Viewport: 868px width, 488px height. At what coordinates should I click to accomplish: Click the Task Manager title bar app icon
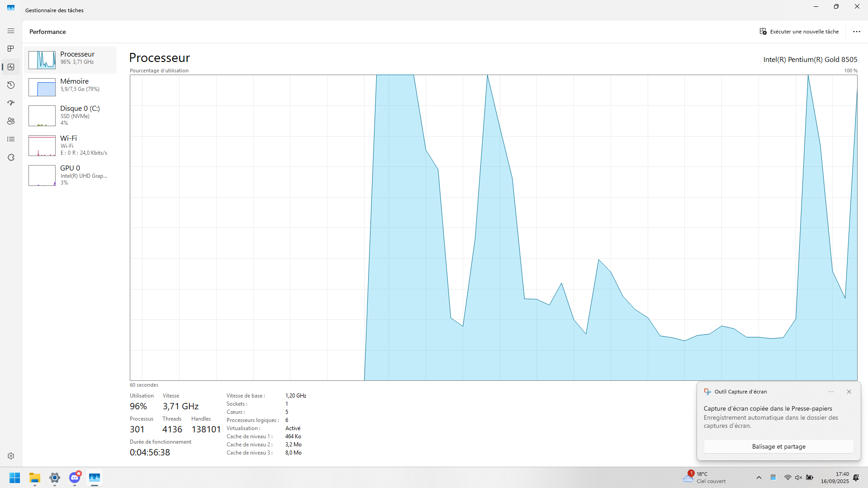(x=11, y=8)
